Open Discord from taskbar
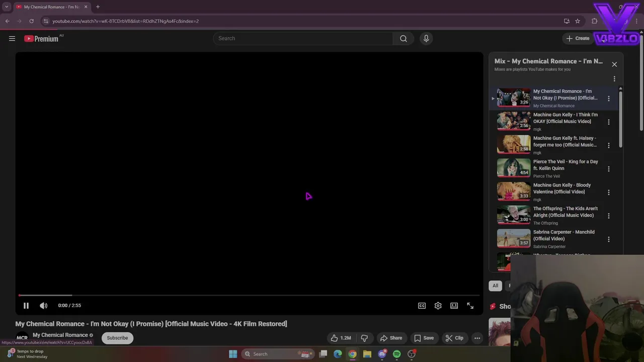This screenshot has width=644, height=362. pyautogui.click(x=382, y=354)
